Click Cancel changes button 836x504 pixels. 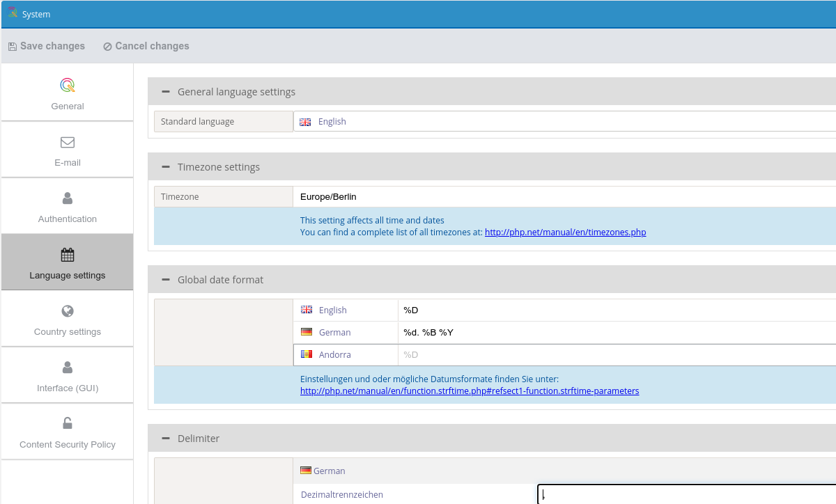point(146,46)
